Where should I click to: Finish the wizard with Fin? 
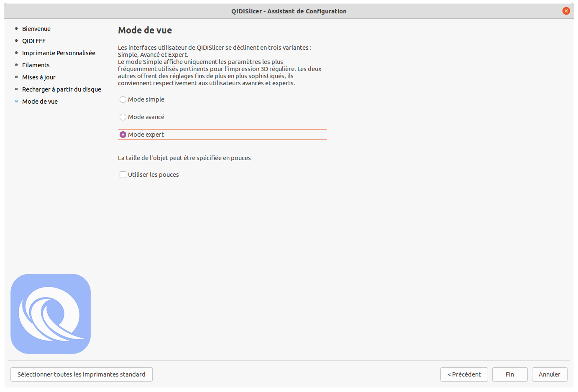[x=510, y=374]
